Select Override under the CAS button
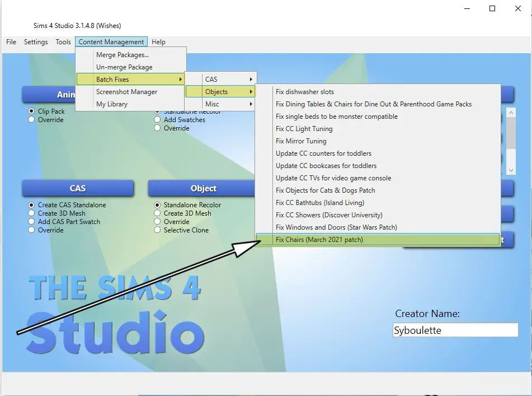The image size is (532, 396). tap(31, 230)
